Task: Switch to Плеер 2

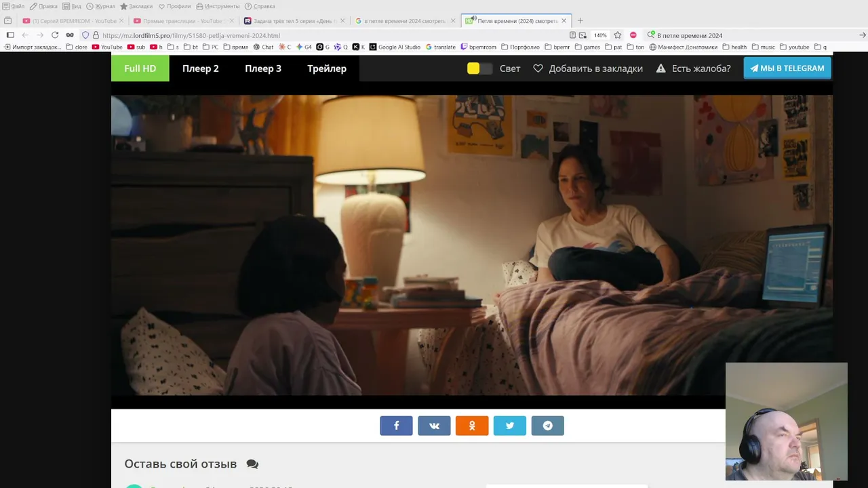Action: click(201, 68)
